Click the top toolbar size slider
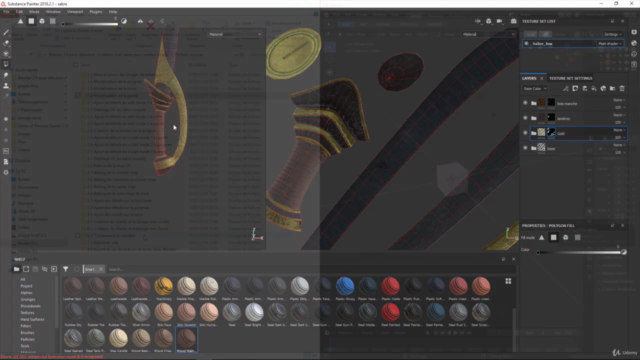This screenshot has width=640, height=360. point(90,24)
